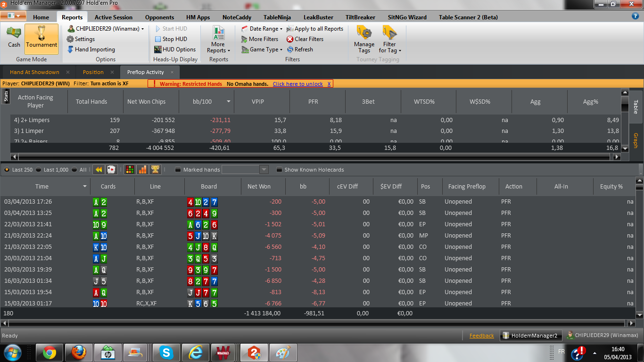Click the playing cards icon
644x362 pixels.
(x=111, y=170)
